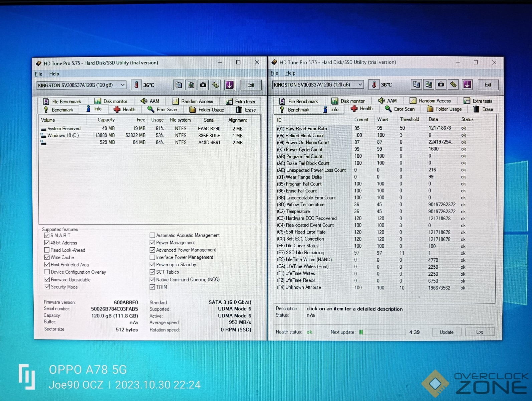Click the copy-to-clipboard icon in left window toolbar

pos(179,85)
